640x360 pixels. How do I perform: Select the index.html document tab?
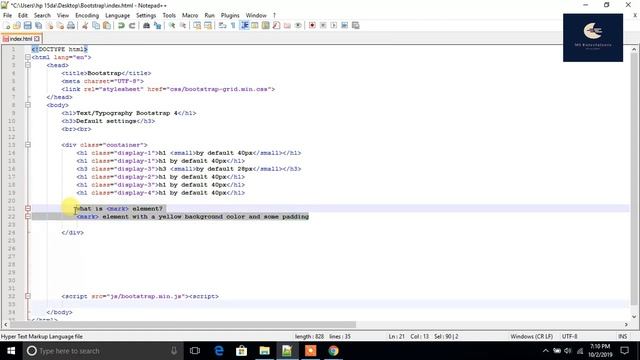pos(21,39)
